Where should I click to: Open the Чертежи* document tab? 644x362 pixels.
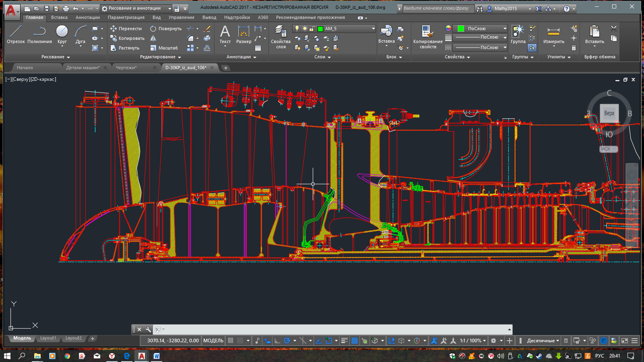(126, 68)
